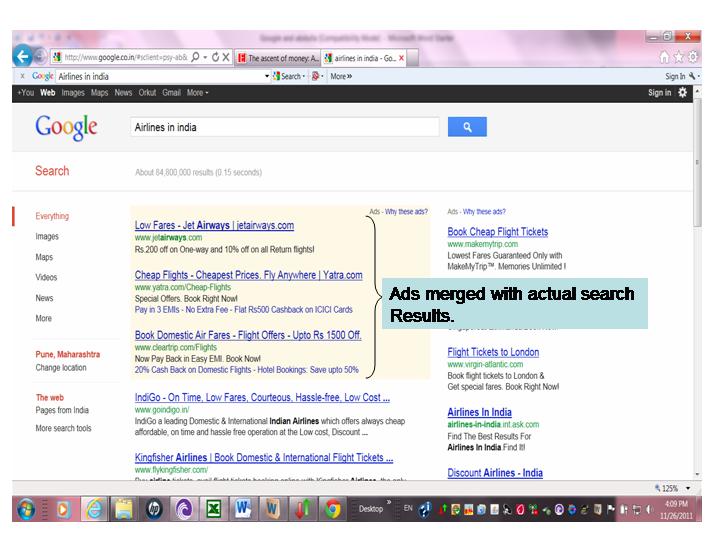Open the IndiGo search result link
720x540 pixels.
262,398
